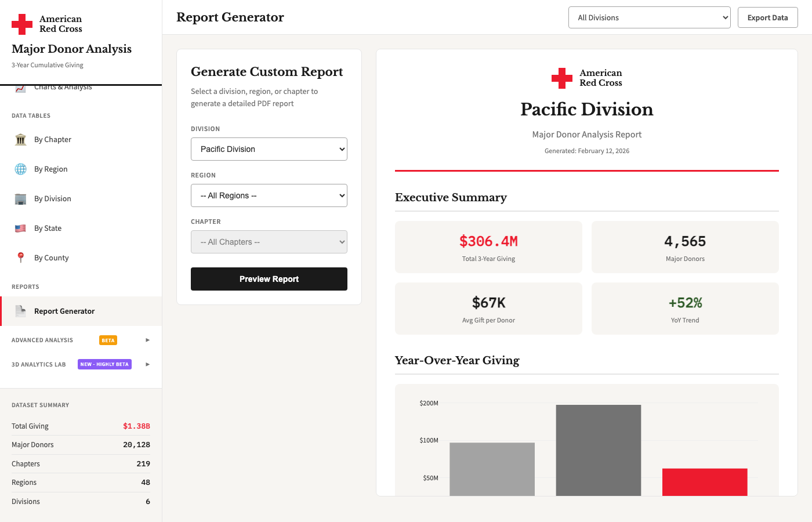The height and width of the screenshot is (522, 812).
Task: Click the By Region globe icon
Action: 21,169
